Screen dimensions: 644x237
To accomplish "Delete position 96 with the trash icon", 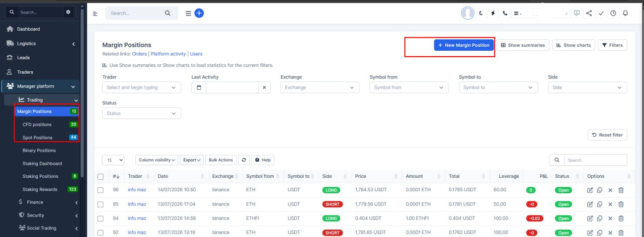I will coord(621,190).
